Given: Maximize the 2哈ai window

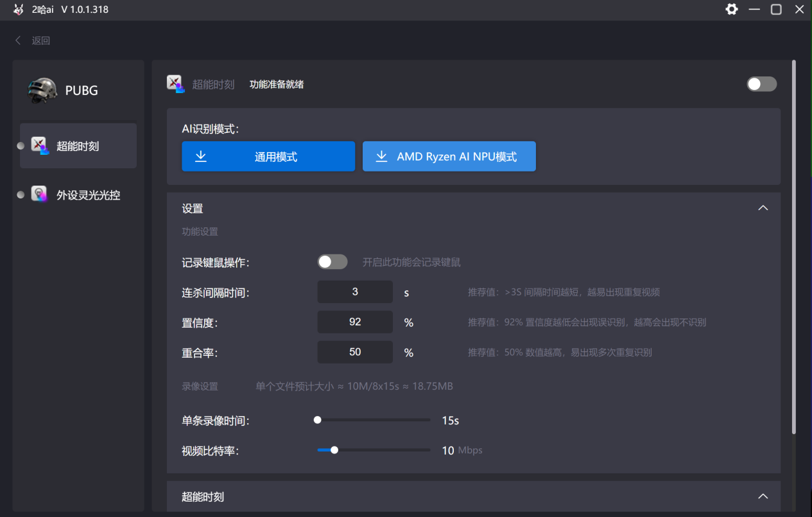Looking at the screenshot, I should (776, 9).
